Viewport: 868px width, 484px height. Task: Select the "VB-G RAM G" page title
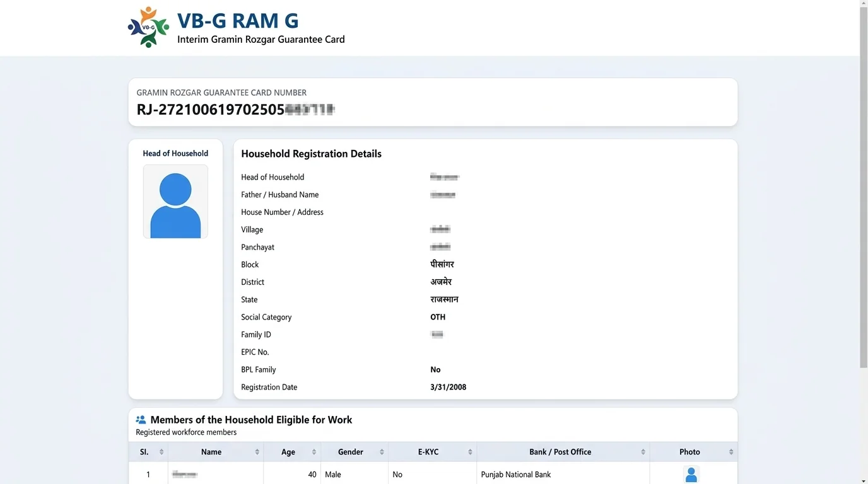coord(238,21)
